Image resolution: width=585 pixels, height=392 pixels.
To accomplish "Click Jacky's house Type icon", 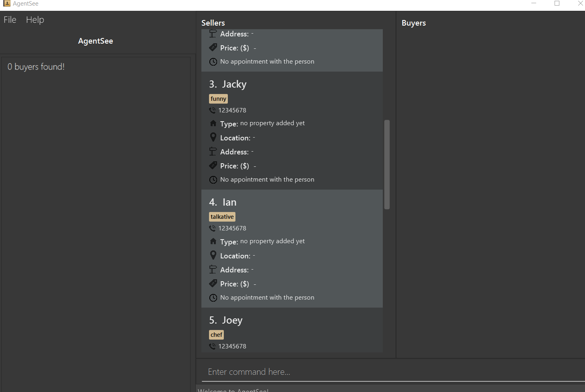I will tap(213, 123).
